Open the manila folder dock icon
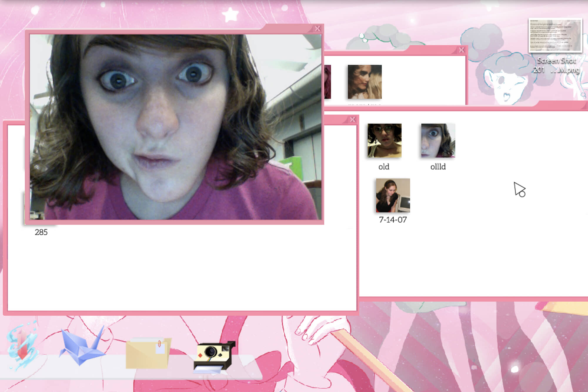588x392 pixels. click(148, 353)
